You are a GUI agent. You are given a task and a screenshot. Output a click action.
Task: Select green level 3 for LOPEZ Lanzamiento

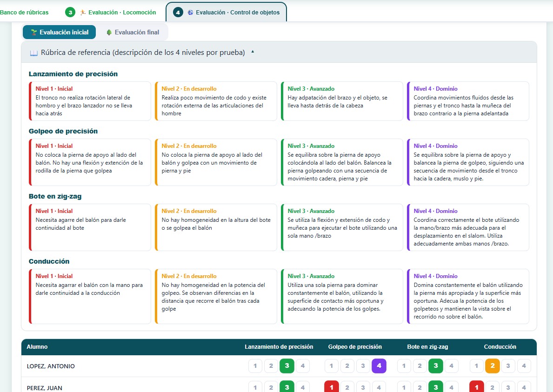coord(286,366)
